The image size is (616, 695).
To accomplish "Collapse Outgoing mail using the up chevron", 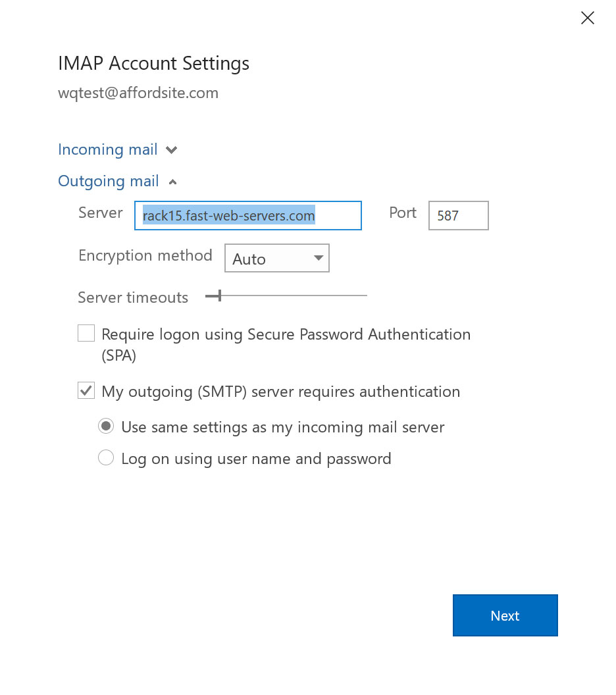I will pyautogui.click(x=173, y=182).
